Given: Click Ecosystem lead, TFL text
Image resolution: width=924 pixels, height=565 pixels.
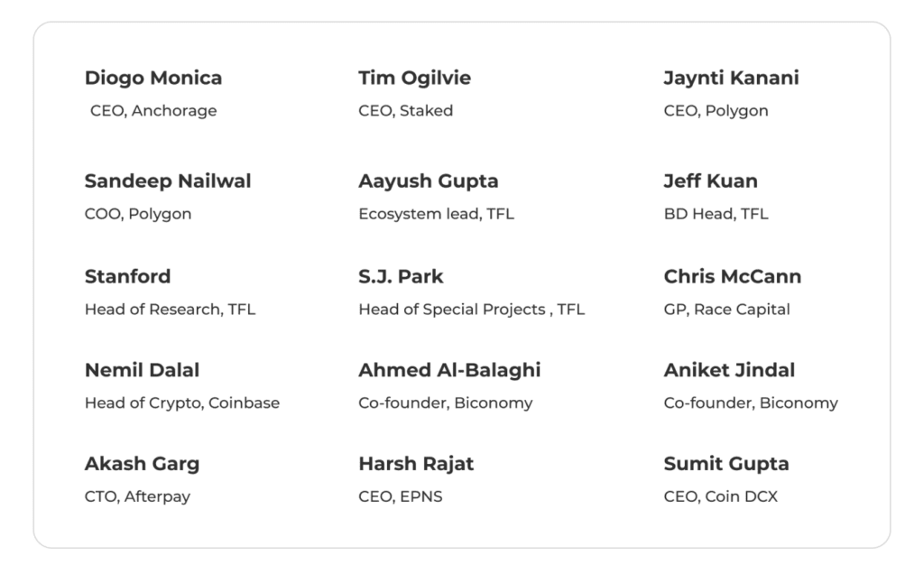Looking at the screenshot, I should point(436,214).
